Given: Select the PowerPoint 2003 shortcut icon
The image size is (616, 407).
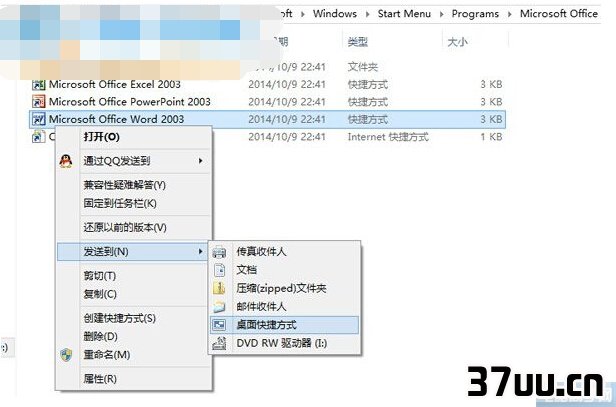Looking at the screenshot, I should click(x=38, y=102).
